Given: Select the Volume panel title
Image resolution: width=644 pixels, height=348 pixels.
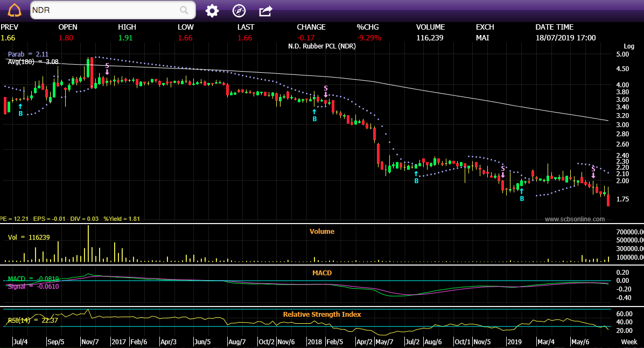Looking at the screenshot, I should tap(321, 232).
